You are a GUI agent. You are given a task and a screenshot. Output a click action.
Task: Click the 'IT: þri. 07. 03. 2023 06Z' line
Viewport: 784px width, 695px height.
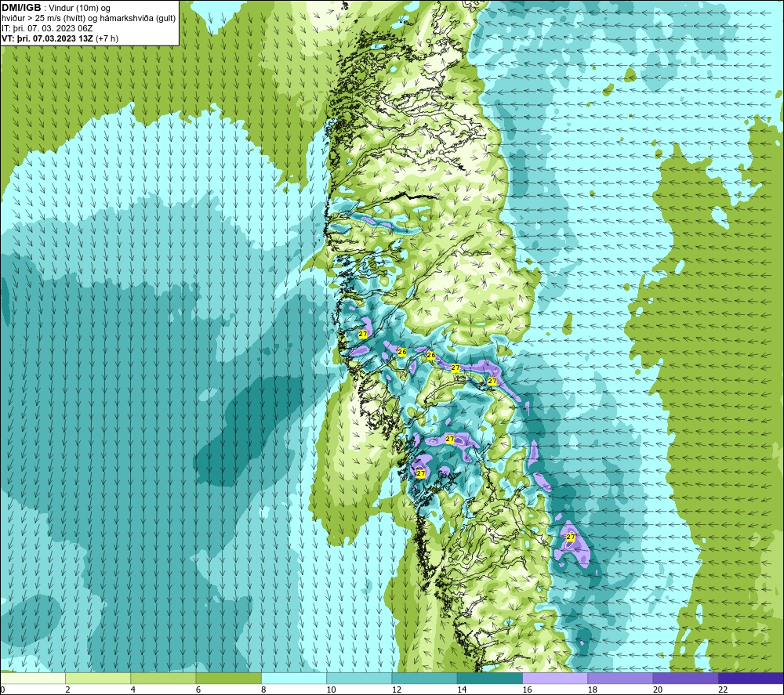[x=47, y=28]
